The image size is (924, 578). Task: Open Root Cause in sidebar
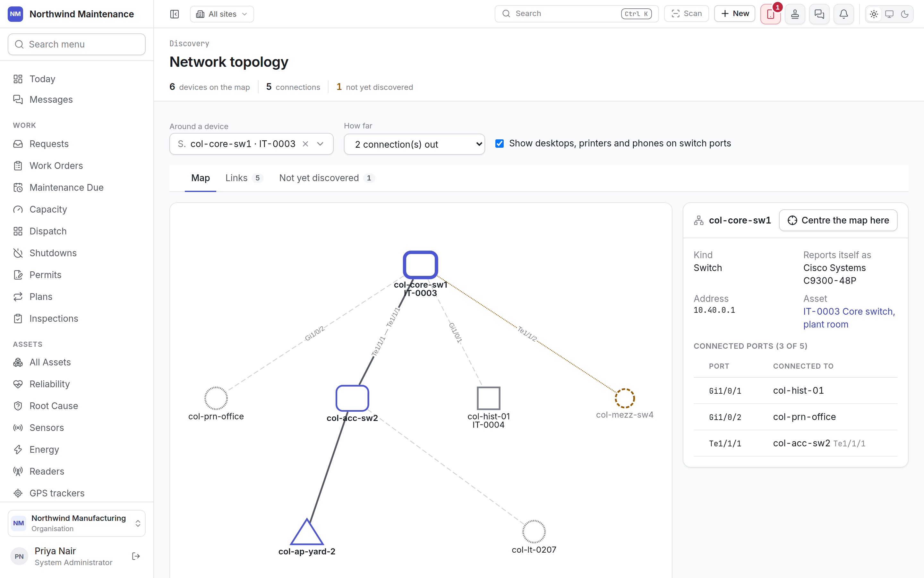(x=76, y=406)
